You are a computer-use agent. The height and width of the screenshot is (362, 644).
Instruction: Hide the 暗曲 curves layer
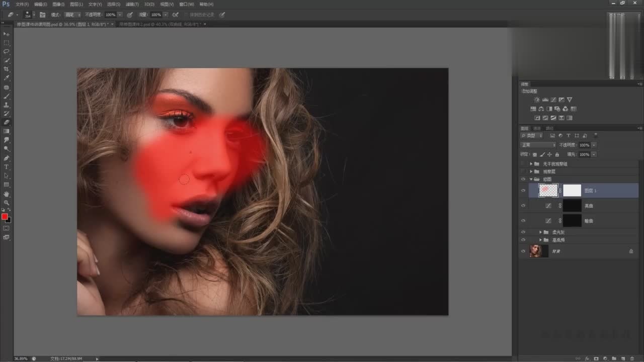pos(523,221)
